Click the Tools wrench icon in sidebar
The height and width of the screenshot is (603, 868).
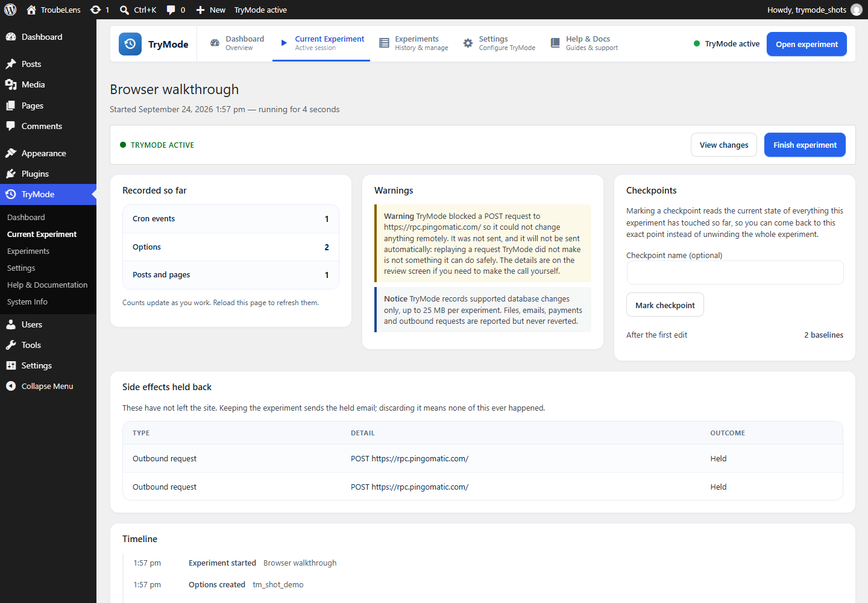[11, 345]
